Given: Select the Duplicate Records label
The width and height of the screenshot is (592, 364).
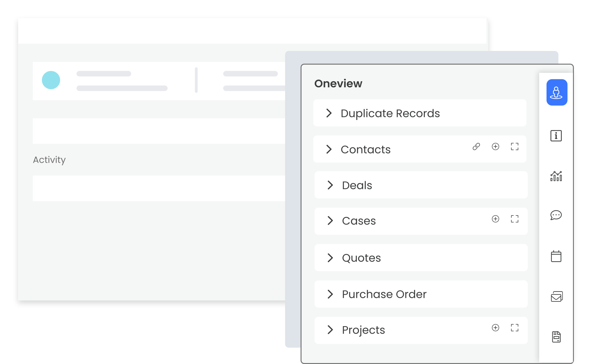Looking at the screenshot, I should point(390,113).
